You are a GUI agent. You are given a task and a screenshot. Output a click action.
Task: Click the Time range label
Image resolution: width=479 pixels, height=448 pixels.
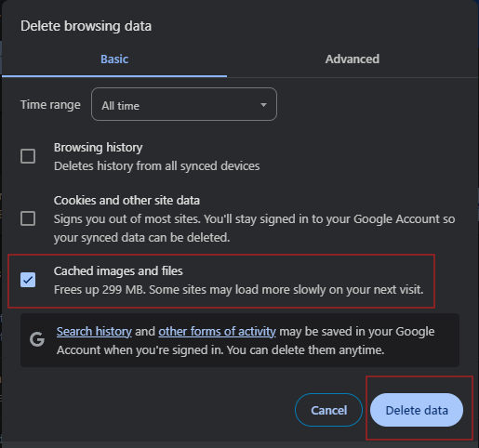tap(50, 105)
